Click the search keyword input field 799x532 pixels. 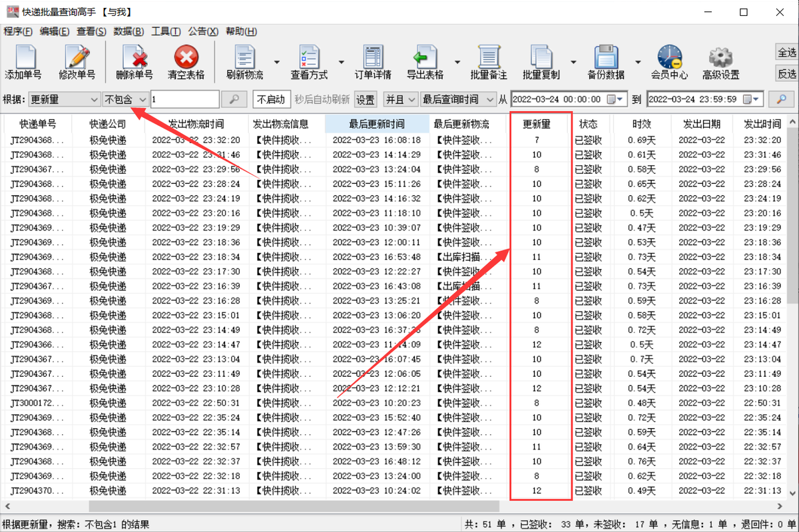[185, 99]
